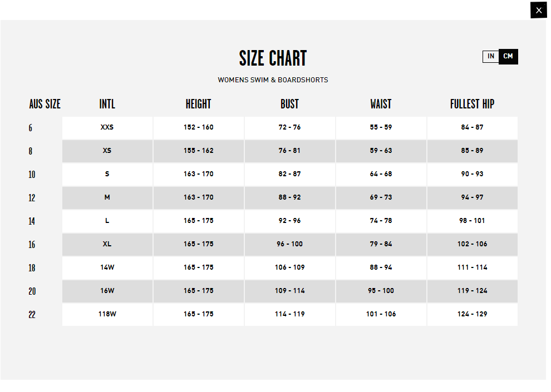Select the XL international size cell
This screenshot has height=392, width=551.
pos(107,244)
